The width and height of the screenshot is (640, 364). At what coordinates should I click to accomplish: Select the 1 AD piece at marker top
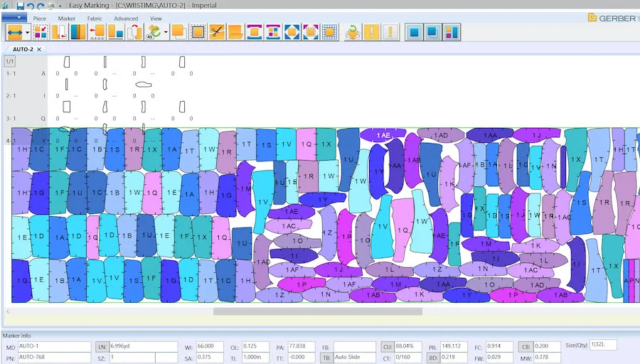(441, 135)
